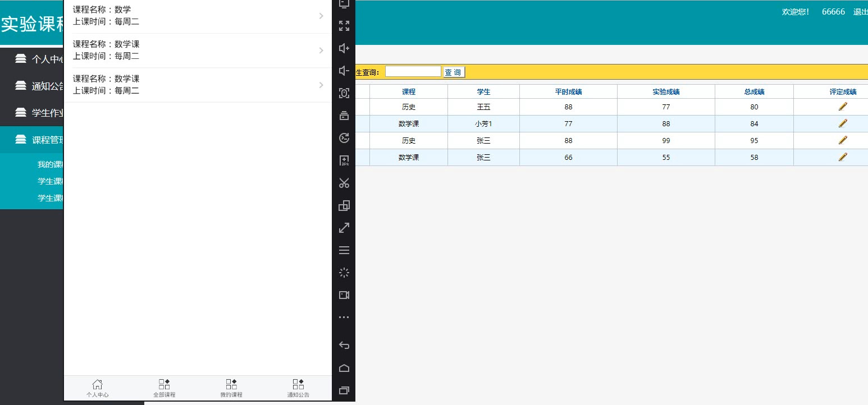The image size is (868, 405).
Task: Switch to 我的课程 tab in mobile app
Action: coord(231,388)
